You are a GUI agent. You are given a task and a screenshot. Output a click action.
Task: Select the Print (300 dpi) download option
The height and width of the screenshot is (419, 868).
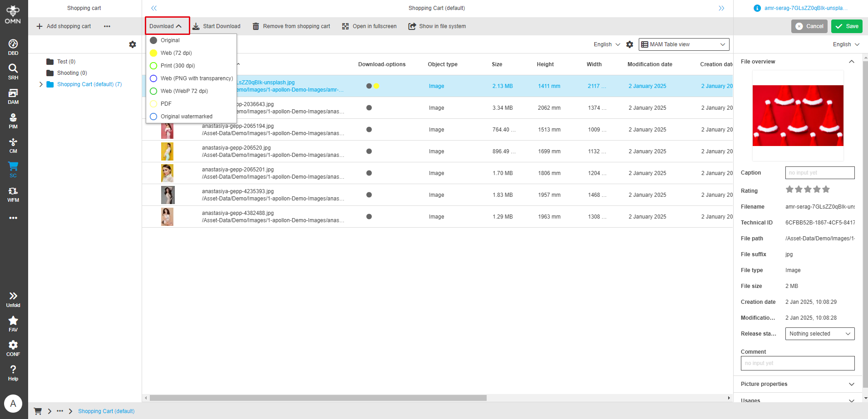pos(178,65)
